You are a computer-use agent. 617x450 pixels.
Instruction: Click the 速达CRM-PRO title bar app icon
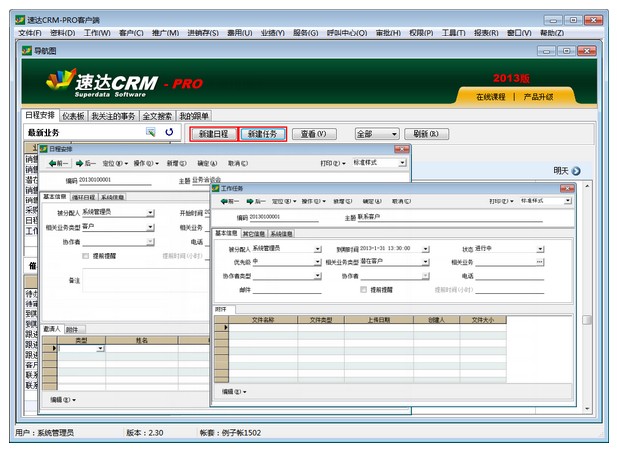20,20
